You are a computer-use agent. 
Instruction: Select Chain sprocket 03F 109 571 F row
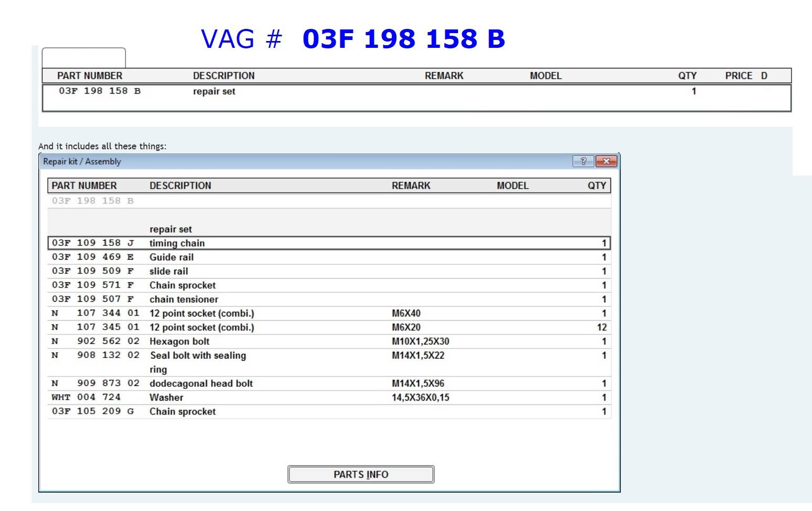tap(329, 285)
